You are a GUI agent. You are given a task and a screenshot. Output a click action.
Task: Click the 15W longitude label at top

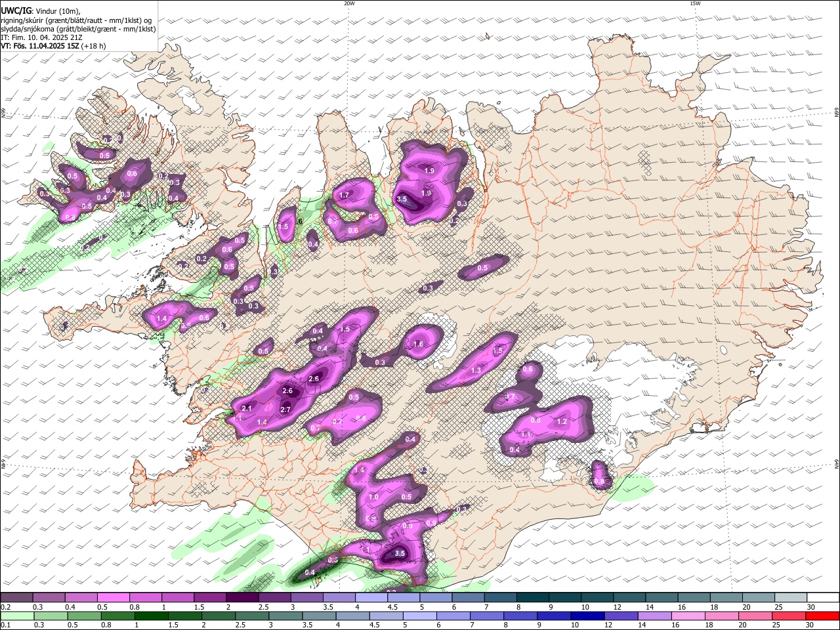pos(695,3)
